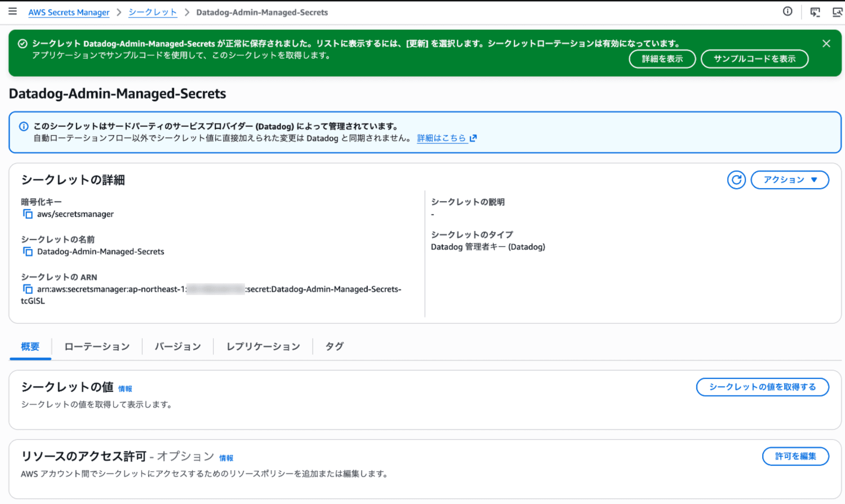The height and width of the screenshot is (504, 845).
Task: Open the タグ tab
Action: [x=335, y=346]
